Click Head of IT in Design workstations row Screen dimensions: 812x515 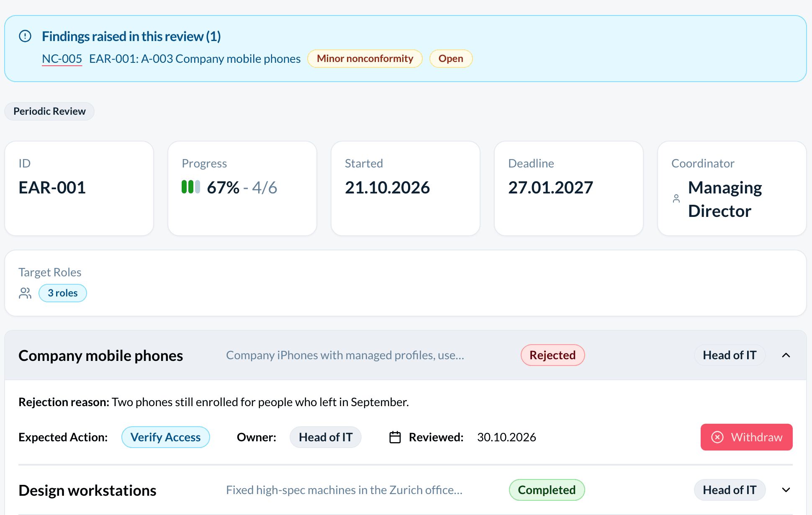[x=730, y=490]
